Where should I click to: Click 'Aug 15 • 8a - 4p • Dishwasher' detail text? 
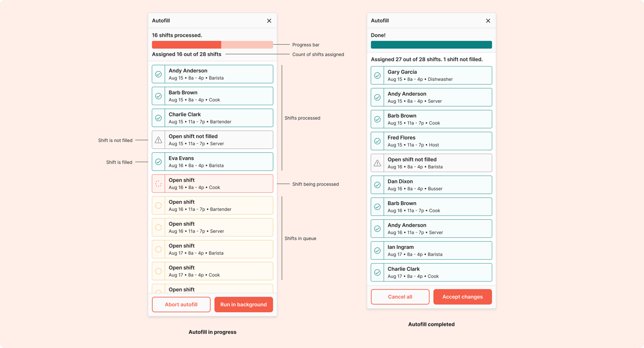pos(420,79)
